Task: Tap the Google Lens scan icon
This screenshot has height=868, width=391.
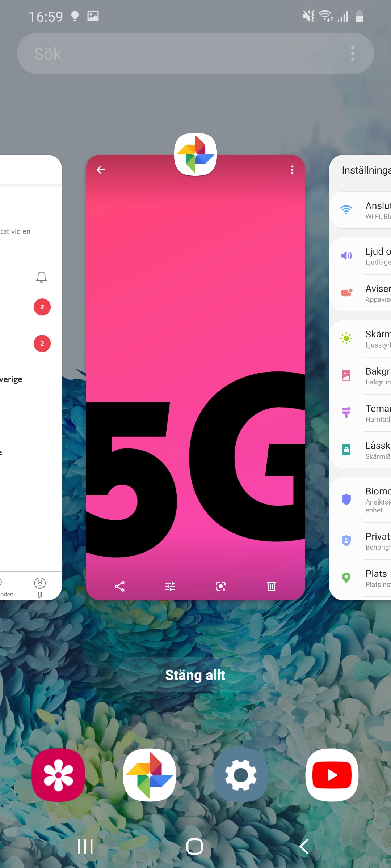Action: 221,586
